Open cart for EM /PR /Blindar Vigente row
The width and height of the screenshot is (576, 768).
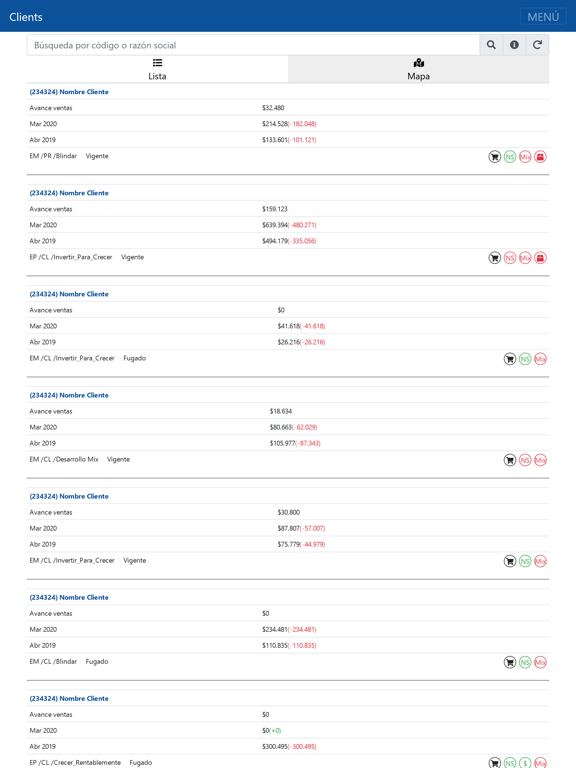click(495, 157)
